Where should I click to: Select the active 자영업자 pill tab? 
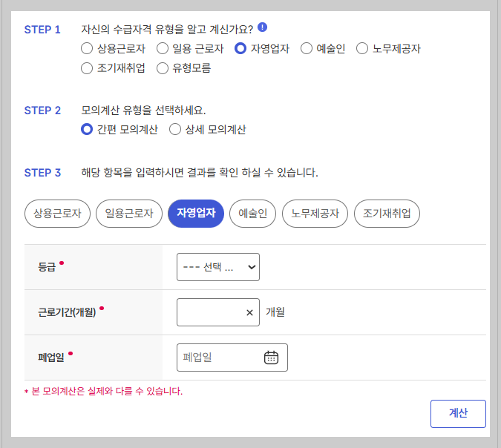coord(196,214)
